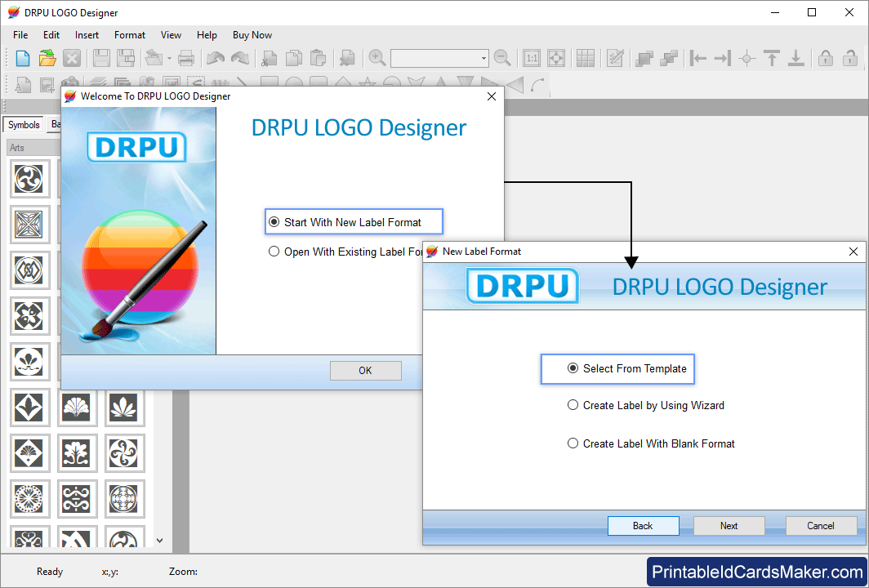Click the Save As double-floppy icon
This screenshot has height=588, width=869.
click(x=126, y=58)
